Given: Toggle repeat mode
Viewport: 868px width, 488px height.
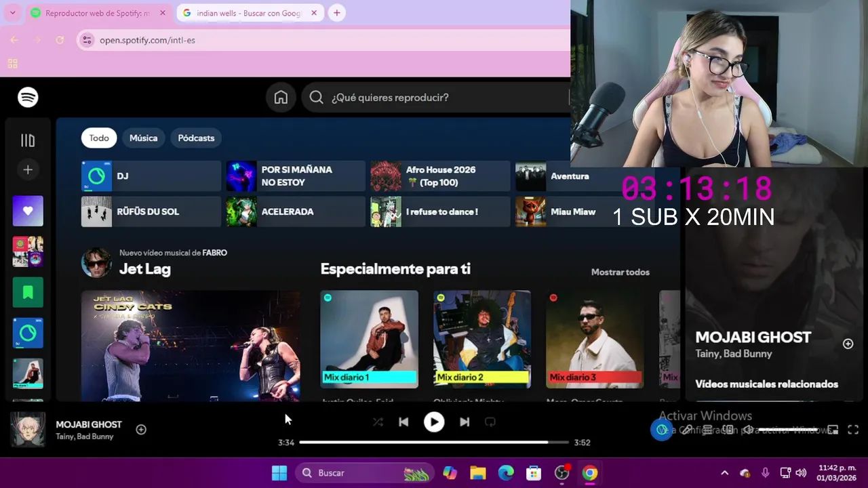Looking at the screenshot, I should coord(490,422).
